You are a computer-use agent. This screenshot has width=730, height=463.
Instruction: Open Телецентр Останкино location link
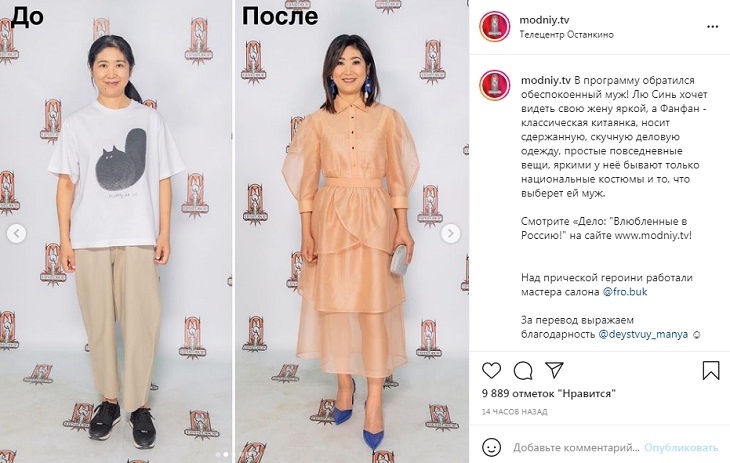tap(566, 34)
